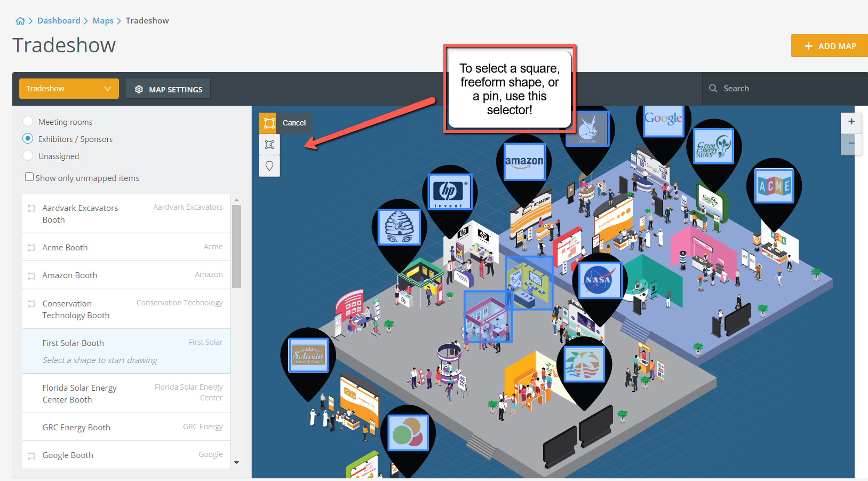
Task: Open the Maps breadcrumb link
Action: (x=103, y=21)
